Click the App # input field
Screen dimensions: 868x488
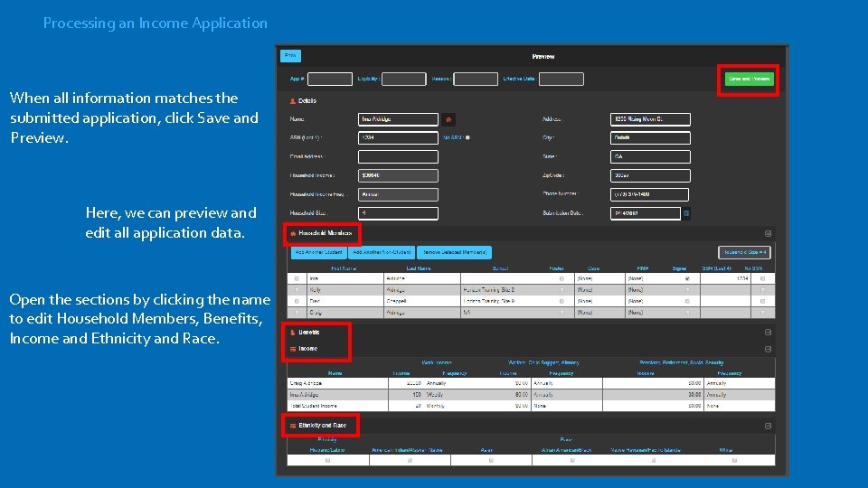[x=330, y=80]
